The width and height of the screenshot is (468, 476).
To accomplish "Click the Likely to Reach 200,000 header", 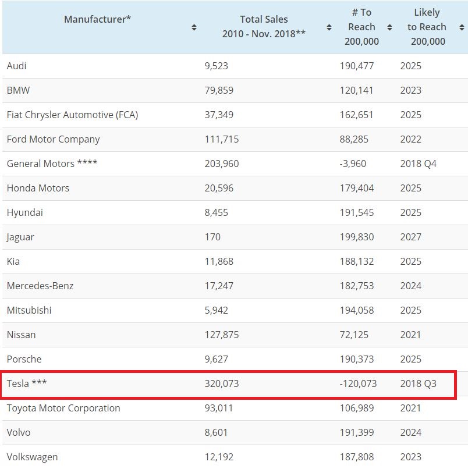I will click(427, 27).
